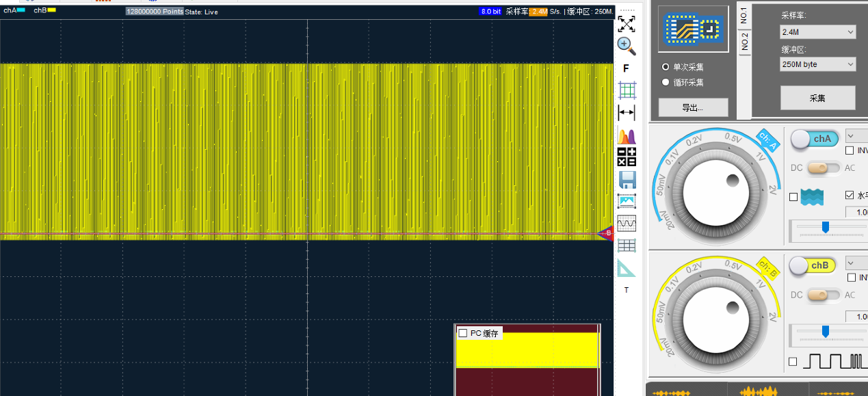This screenshot has height=396, width=868.
Task: Click the channel A 1.00 value field
Action: [857, 212]
